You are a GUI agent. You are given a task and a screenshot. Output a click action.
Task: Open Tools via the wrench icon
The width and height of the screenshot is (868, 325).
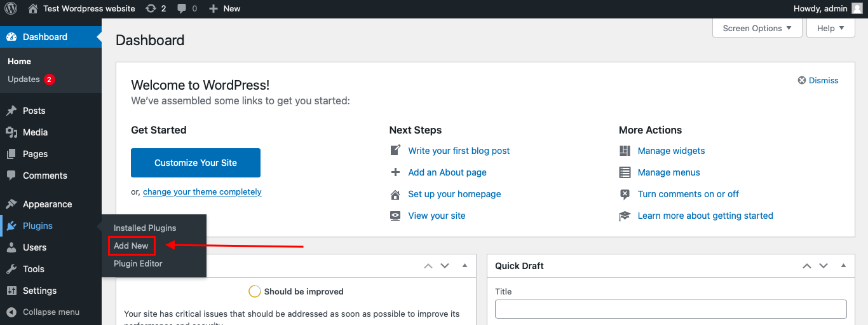pos(11,269)
